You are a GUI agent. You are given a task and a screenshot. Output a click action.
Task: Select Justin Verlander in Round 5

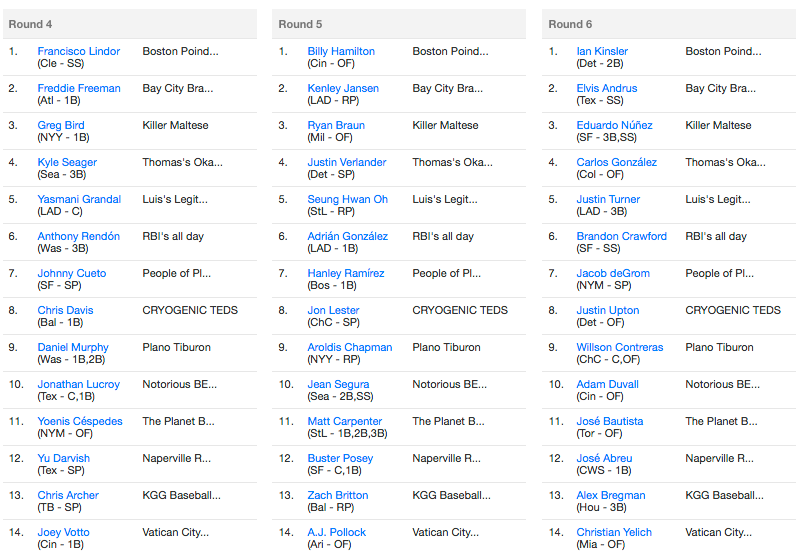[346, 162]
